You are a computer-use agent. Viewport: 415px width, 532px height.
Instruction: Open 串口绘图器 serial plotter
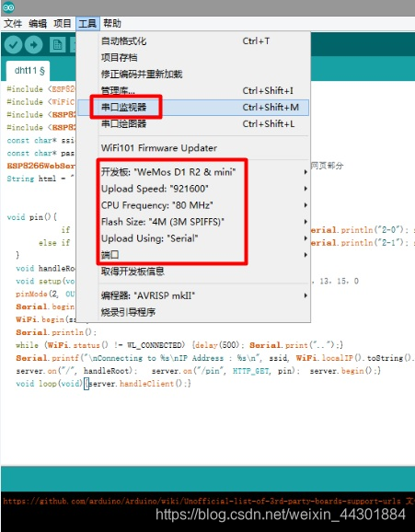pos(193,124)
